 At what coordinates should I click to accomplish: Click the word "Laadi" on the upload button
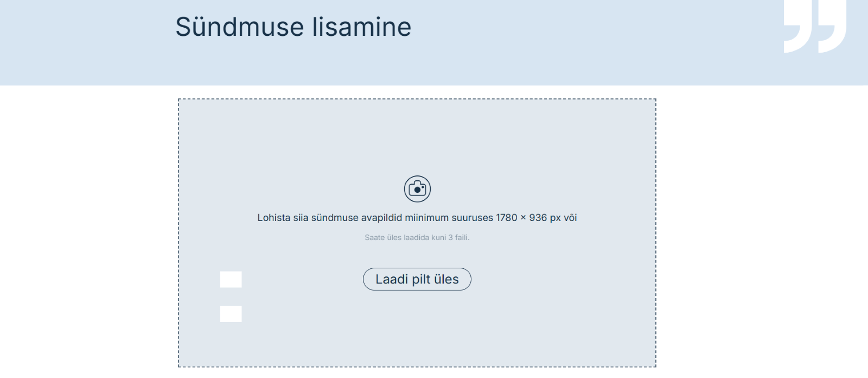point(392,279)
